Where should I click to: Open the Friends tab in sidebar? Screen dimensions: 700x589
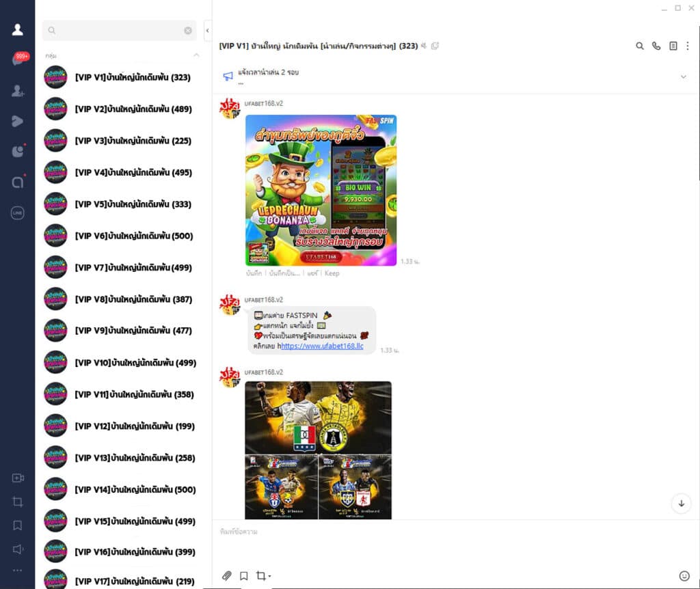point(17,29)
